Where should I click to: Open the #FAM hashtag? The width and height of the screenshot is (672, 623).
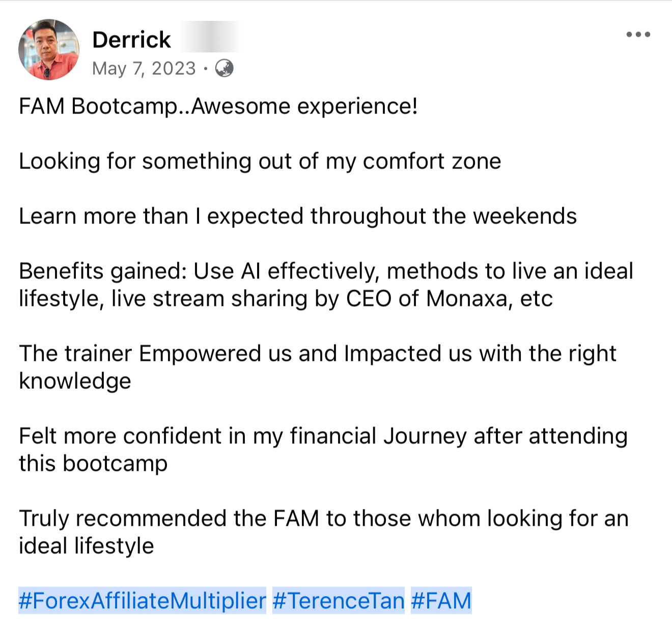pyautogui.click(x=441, y=601)
